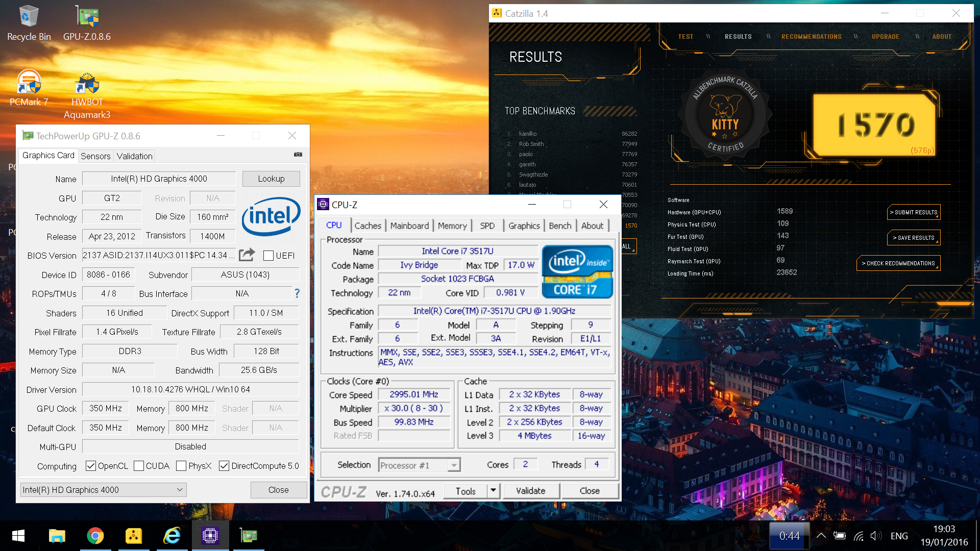Click the Close button in CPU-Z
The image size is (980, 551).
pyautogui.click(x=590, y=491)
